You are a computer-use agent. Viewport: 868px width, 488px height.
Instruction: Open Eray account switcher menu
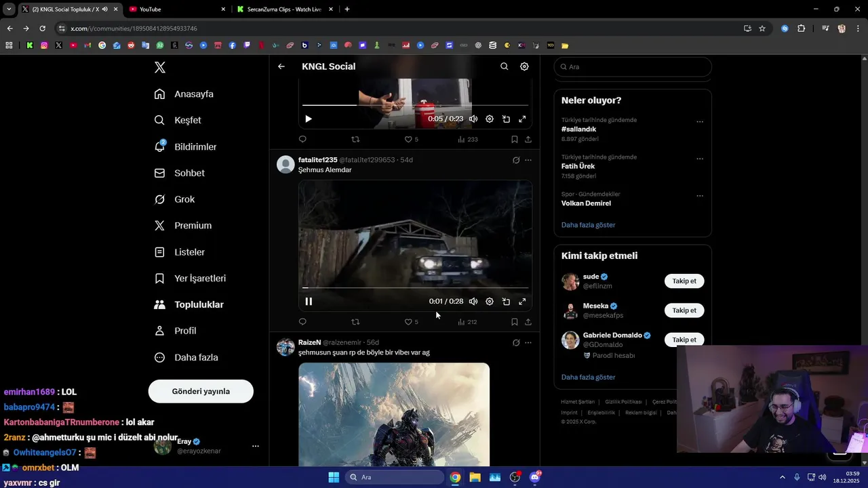click(x=256, y=446)
